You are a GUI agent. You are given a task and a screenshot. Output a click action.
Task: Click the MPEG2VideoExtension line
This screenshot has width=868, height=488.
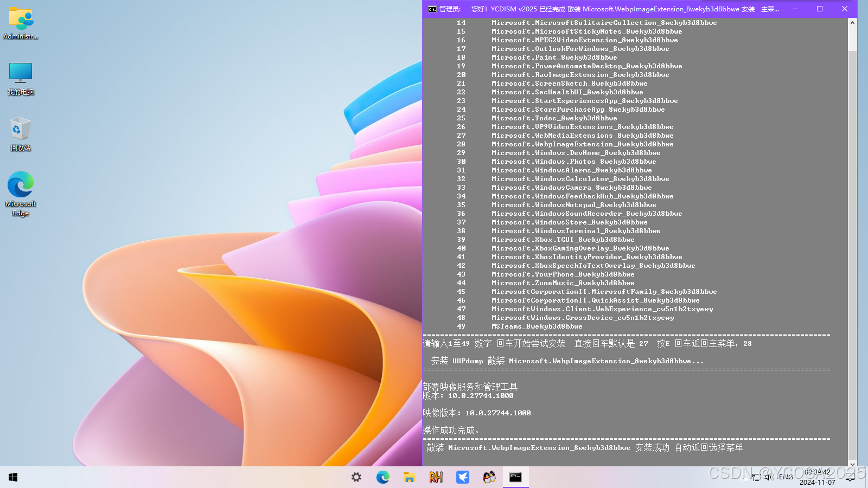click(567, 40)
